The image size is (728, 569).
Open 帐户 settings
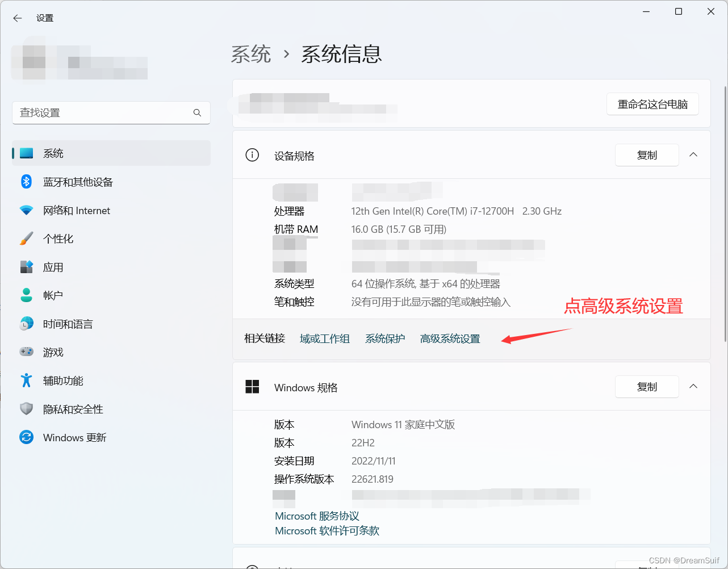(111, 295)
